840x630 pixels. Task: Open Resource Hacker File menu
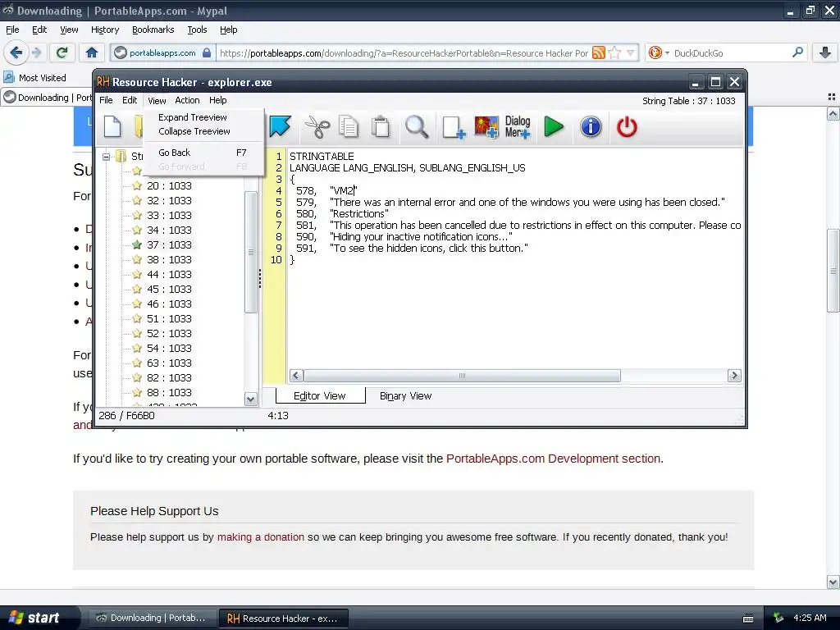point(106,100)
